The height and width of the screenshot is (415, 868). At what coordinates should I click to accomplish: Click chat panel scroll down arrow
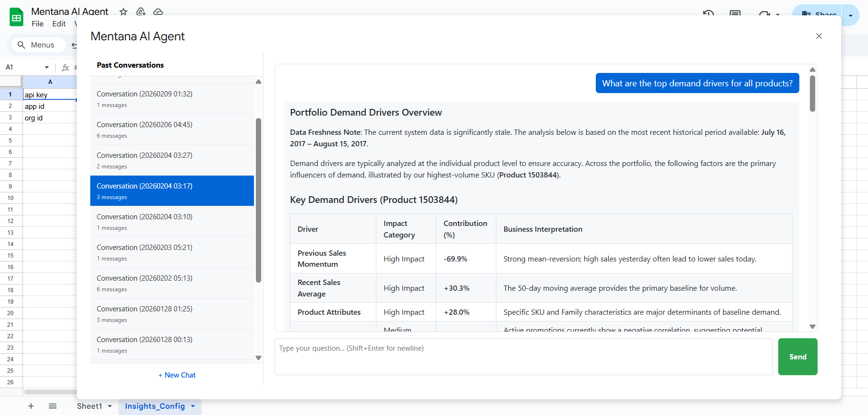(x=812, y=327)
